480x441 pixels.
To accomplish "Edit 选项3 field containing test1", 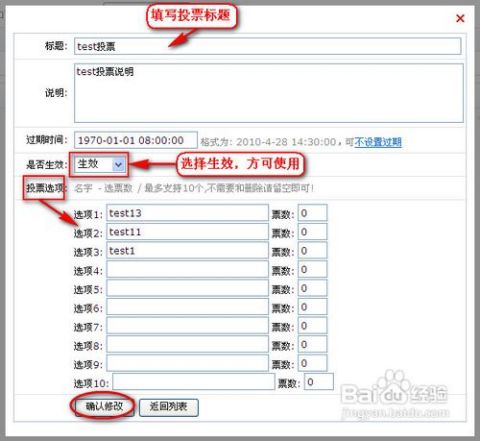I will click(x=187, y=251).
